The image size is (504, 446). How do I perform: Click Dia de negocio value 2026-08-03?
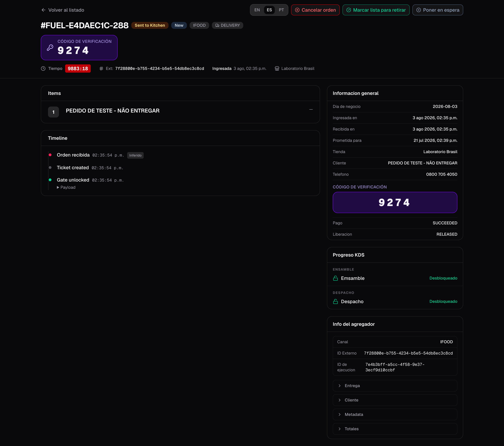pos(445,107)
